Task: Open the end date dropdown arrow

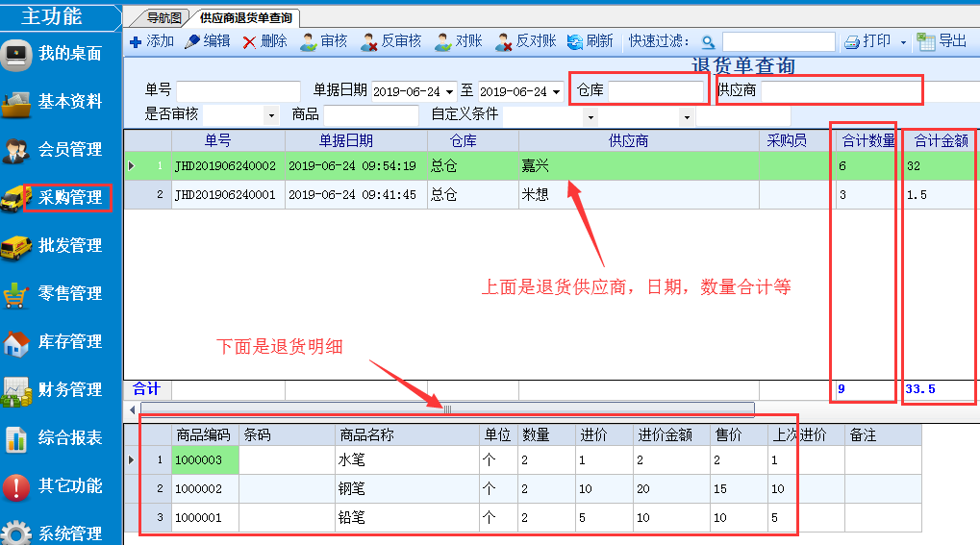Action: click(x=556, y=92)
